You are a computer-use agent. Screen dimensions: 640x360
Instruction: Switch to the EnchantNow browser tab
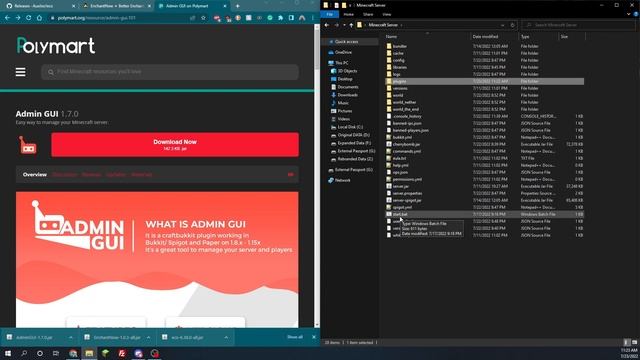click(116, 6)
